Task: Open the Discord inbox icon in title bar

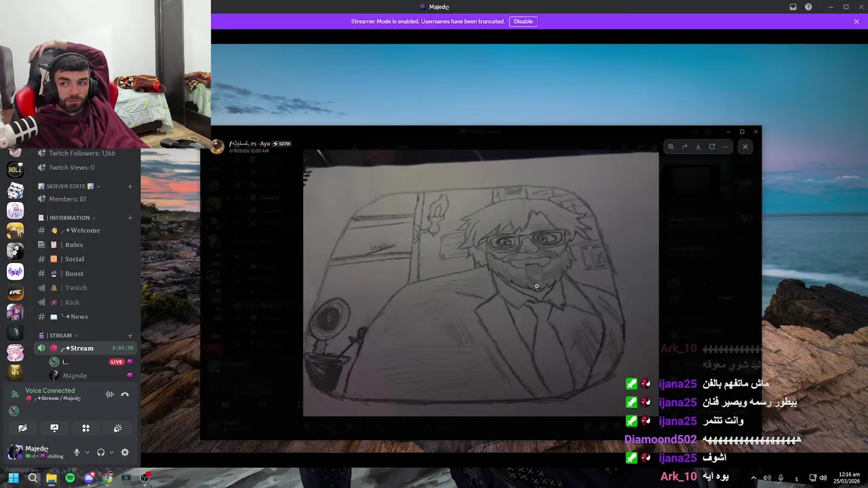Action: click(793, 7)
